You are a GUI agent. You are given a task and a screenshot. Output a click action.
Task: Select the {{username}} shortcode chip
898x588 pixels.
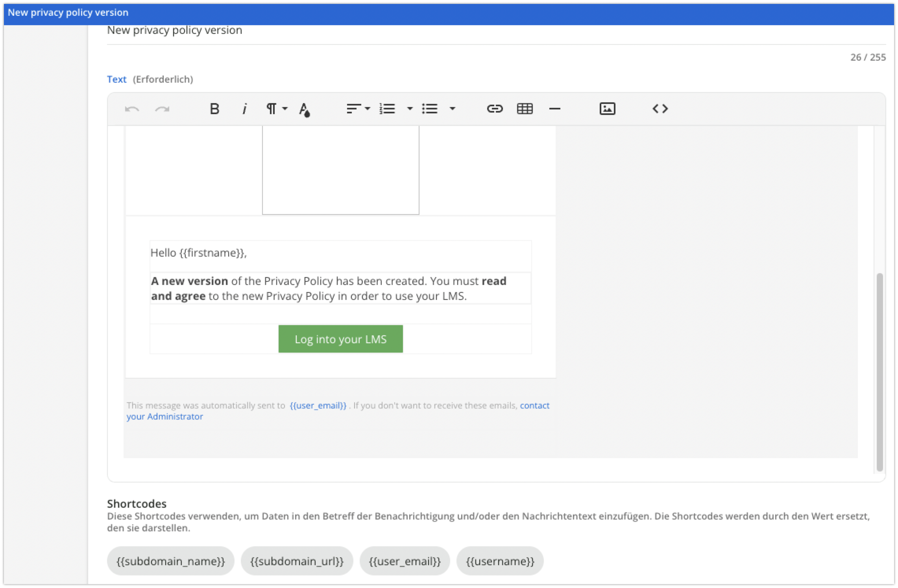coord(500,561)
